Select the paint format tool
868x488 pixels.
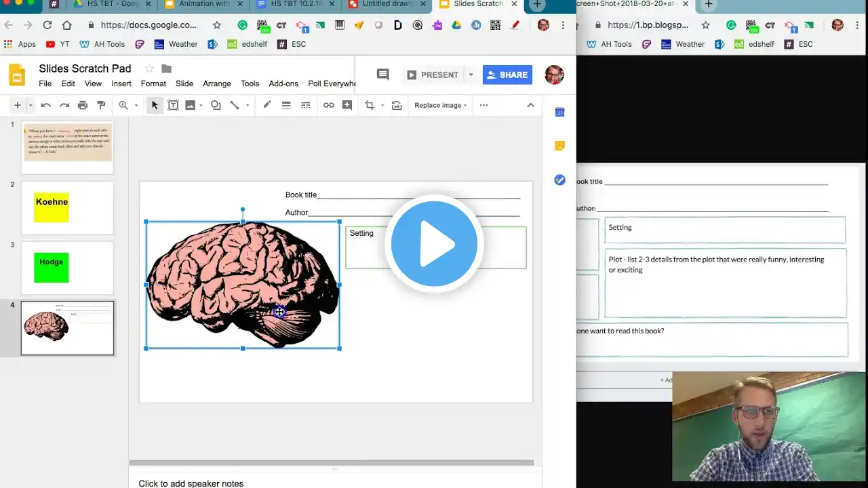[101, 105]
